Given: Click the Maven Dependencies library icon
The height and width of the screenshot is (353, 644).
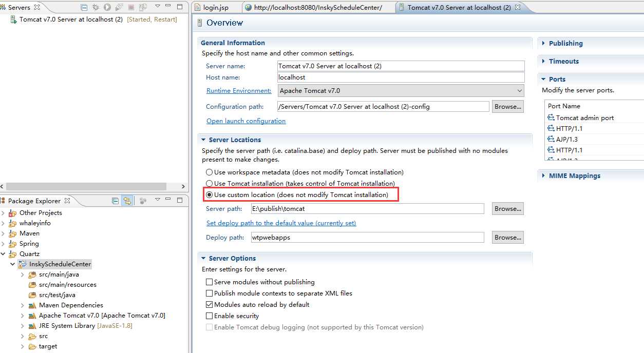Looking at the screenshot, I should [32, 305].
